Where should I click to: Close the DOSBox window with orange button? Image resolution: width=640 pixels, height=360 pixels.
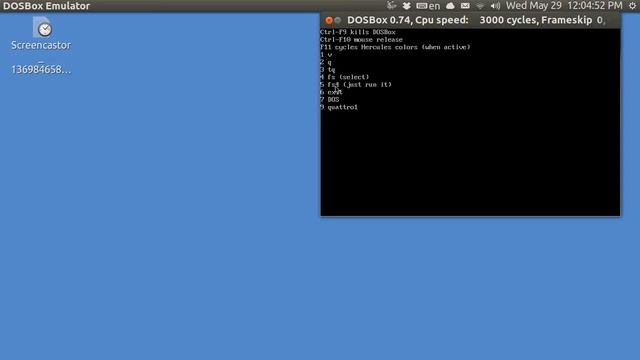(x=329, y=20)
